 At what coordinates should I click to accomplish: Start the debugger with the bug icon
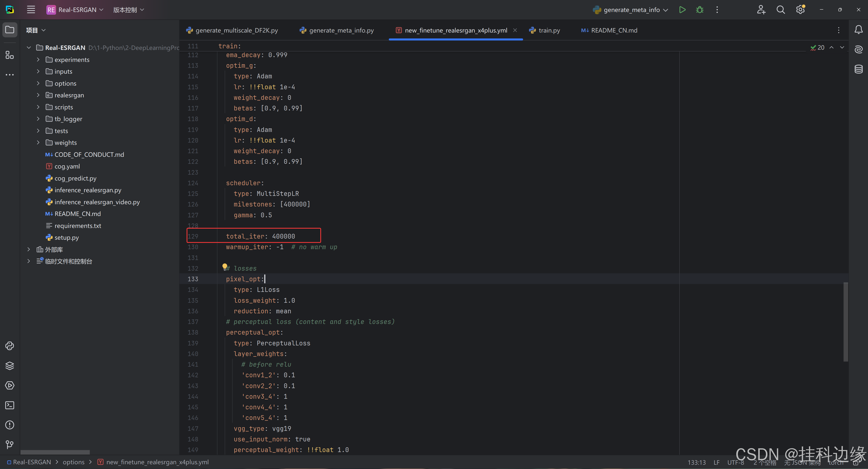700,10
